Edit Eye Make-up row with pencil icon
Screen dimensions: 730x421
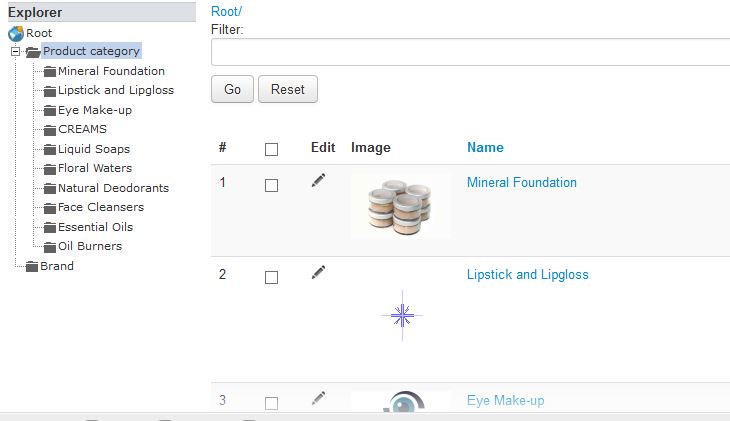(318, 398)
